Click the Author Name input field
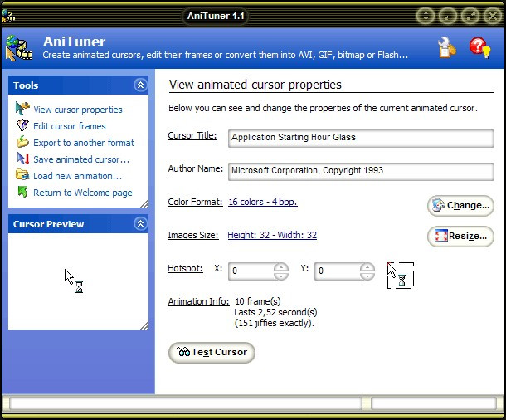 click(x=361, y=172)
